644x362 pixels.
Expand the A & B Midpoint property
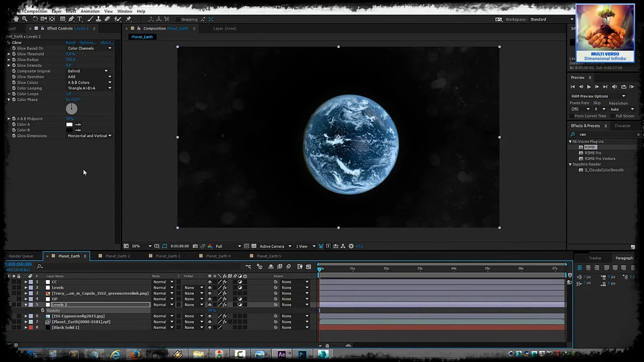point(9,119)
